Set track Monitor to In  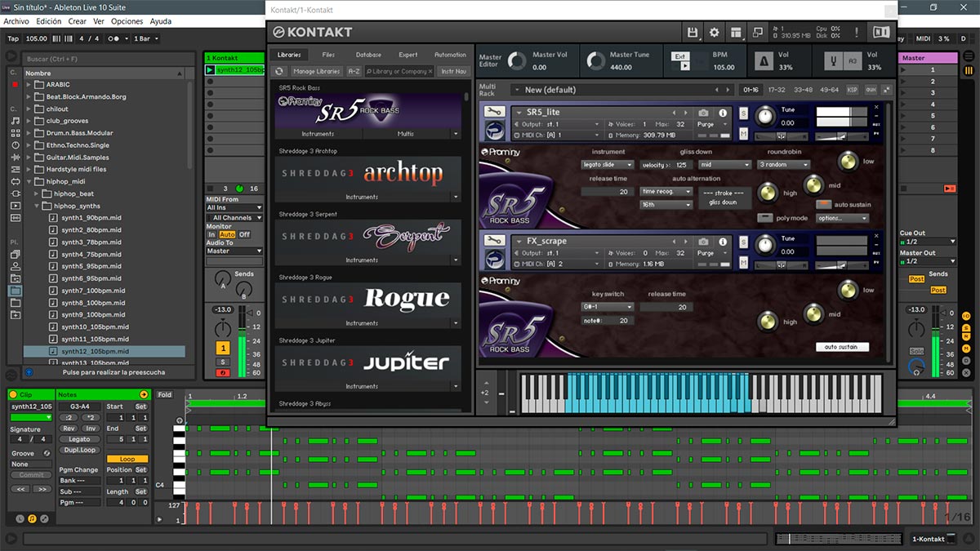(212, 234)
